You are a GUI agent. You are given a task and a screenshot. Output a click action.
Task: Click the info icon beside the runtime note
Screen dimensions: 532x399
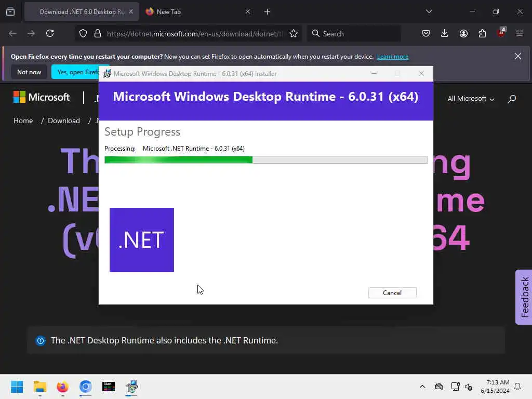41,341
